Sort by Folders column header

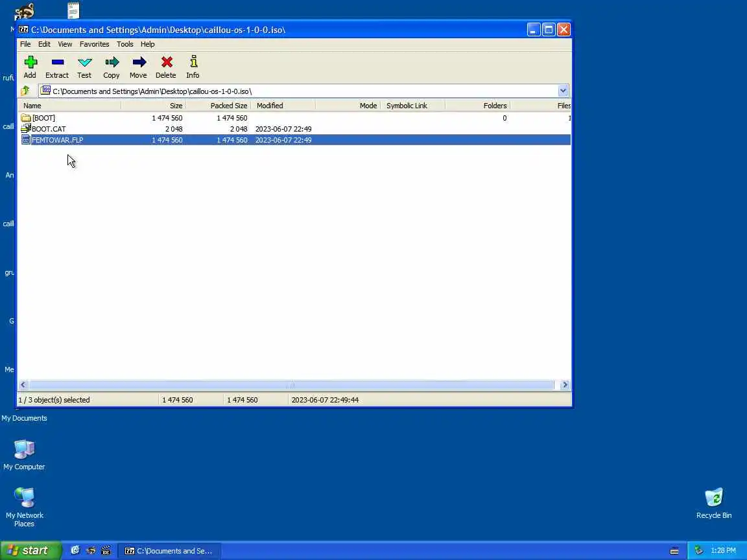477,105
